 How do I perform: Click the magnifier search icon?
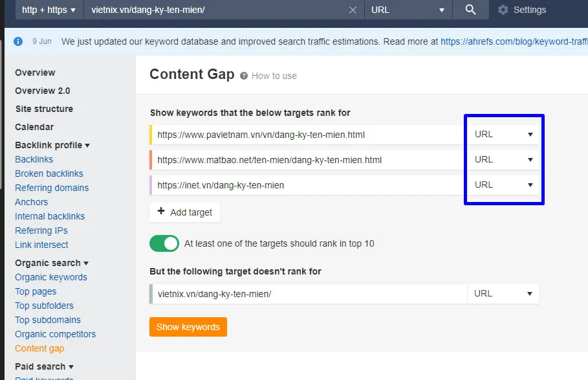coord(470,10)
